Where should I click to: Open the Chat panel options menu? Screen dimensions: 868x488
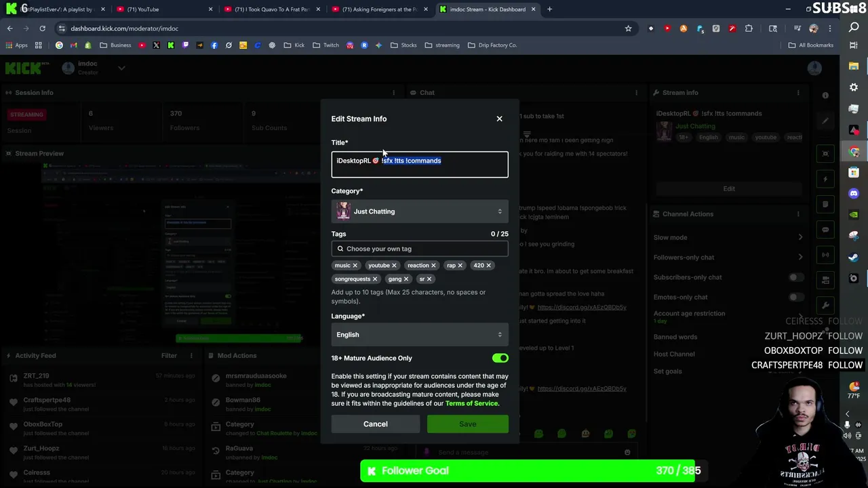pyautogui.click(x=636, y=93)
